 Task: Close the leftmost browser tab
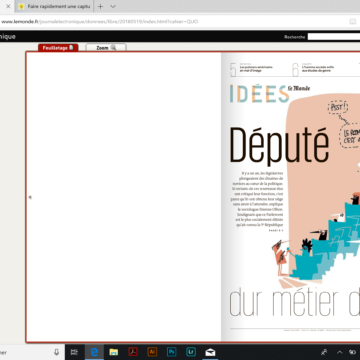(x=8, y=6)
